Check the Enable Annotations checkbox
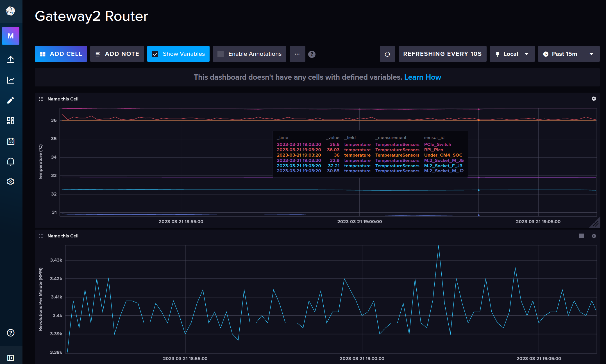 (221, 54)
